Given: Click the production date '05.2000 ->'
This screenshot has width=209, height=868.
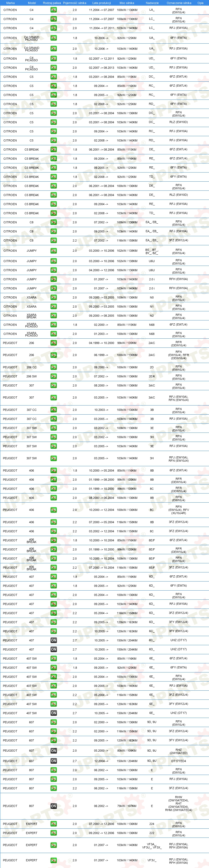Looking at the screenshot, I should click(101, 750).
